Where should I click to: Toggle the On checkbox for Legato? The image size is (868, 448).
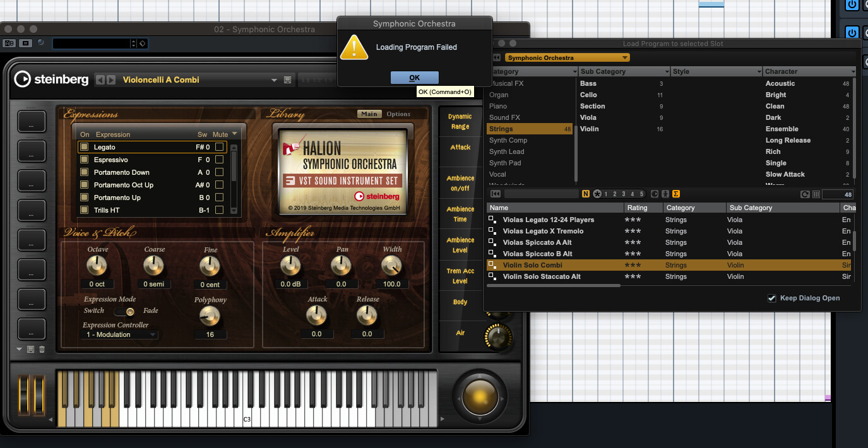point(84,147)
